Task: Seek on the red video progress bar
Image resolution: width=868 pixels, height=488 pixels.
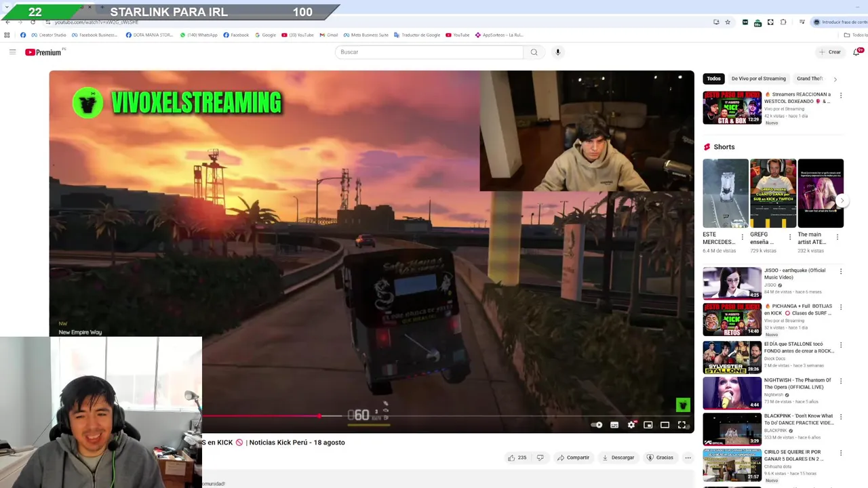Action: pos(448,415)
